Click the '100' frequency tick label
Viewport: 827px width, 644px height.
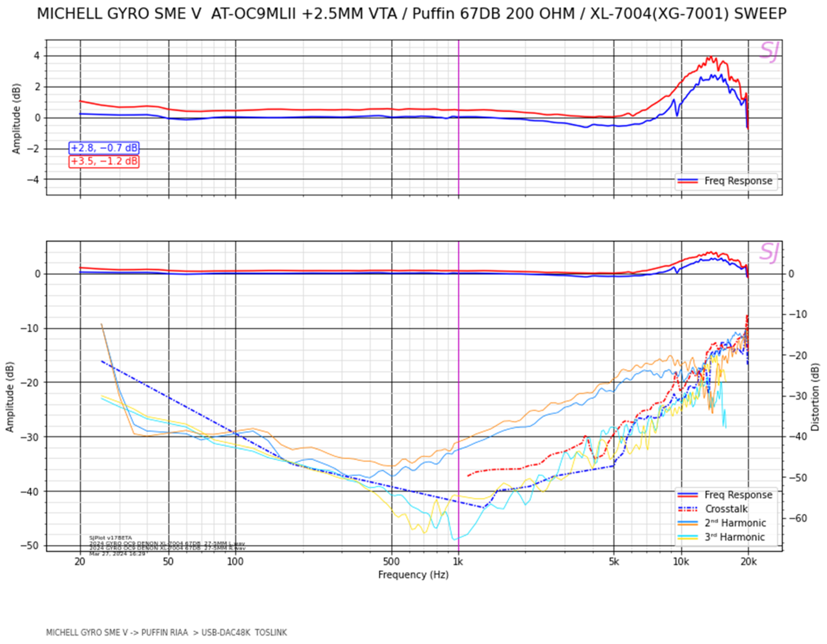(x=236, y=561)
